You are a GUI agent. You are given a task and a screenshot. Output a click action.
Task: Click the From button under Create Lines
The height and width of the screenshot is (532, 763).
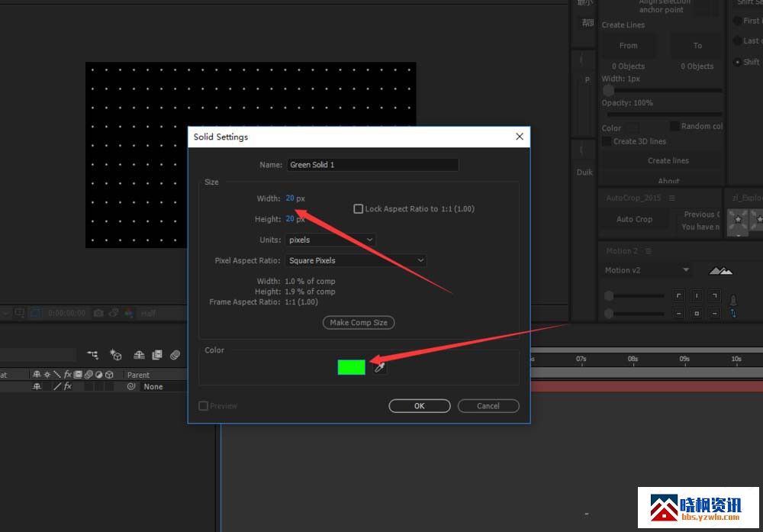(628, 46)
